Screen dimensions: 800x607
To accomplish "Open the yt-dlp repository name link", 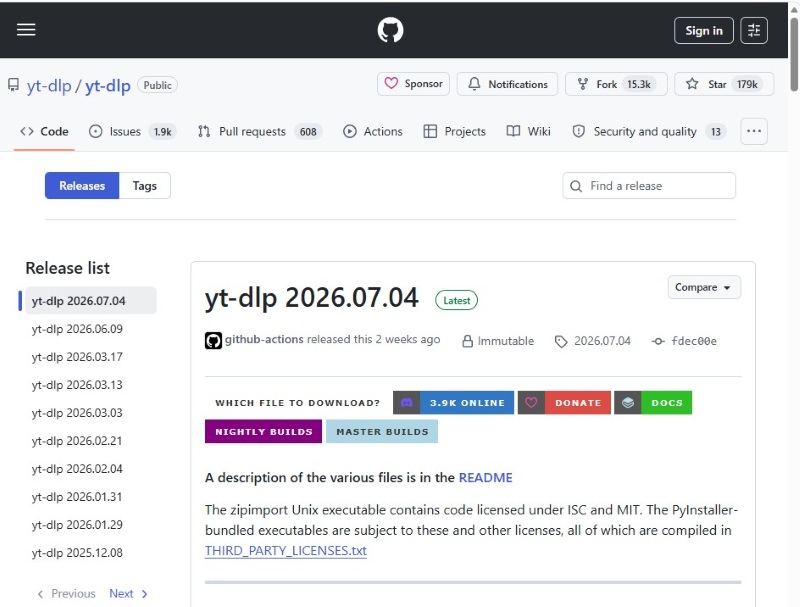I will [x=108, y=86].
